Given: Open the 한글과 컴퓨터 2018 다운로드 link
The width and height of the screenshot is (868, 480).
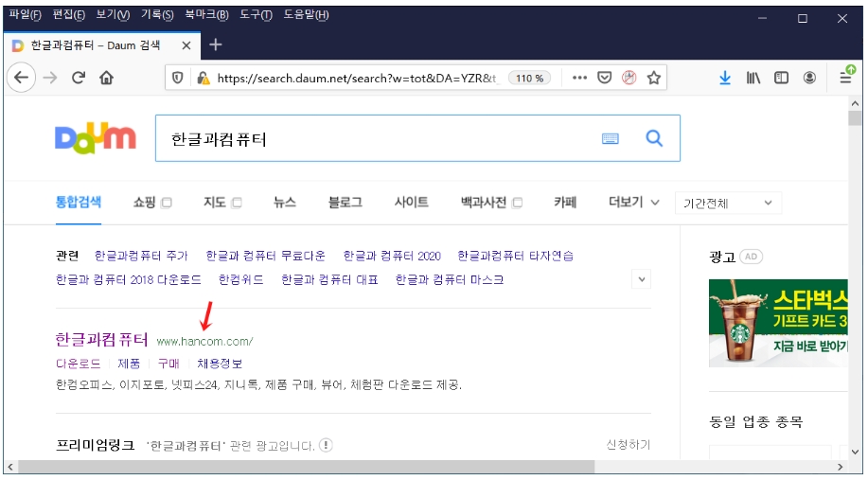Looking at the screenshot, I should [129, 279].
